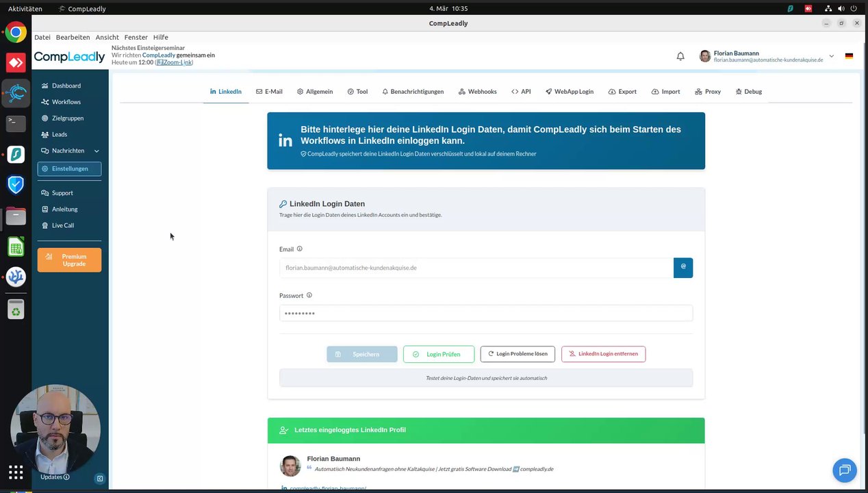Click the Speichern button
Image resolution: width=868 pixels, height=493 pixels.
tap(362, 354)
